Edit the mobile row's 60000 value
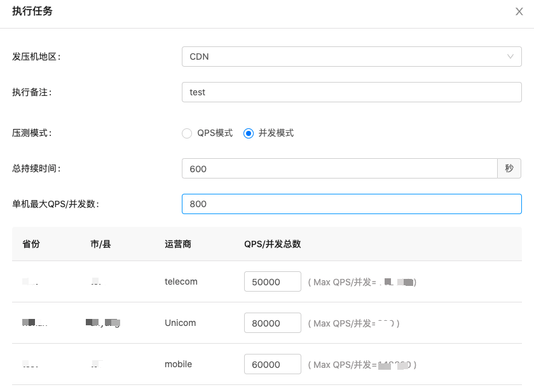The height and width of the screenshot is (392, 534). click(x=272, y=364)
